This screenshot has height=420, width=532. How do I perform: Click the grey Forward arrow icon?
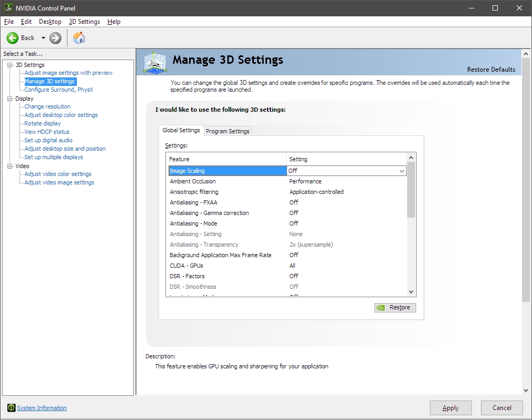[55, 38]
